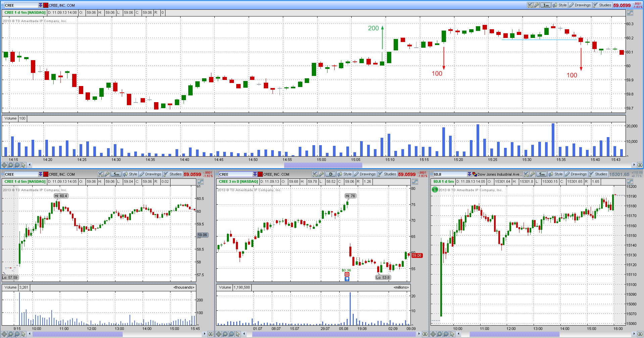Click the zoom-out magnifier under the $DJI chart

point(446,334)
